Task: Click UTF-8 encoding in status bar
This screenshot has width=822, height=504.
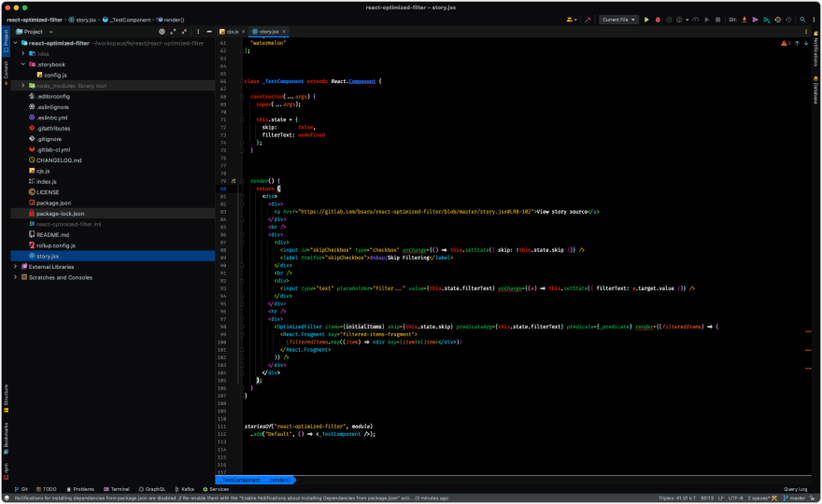Action: (x=735, y=498)
